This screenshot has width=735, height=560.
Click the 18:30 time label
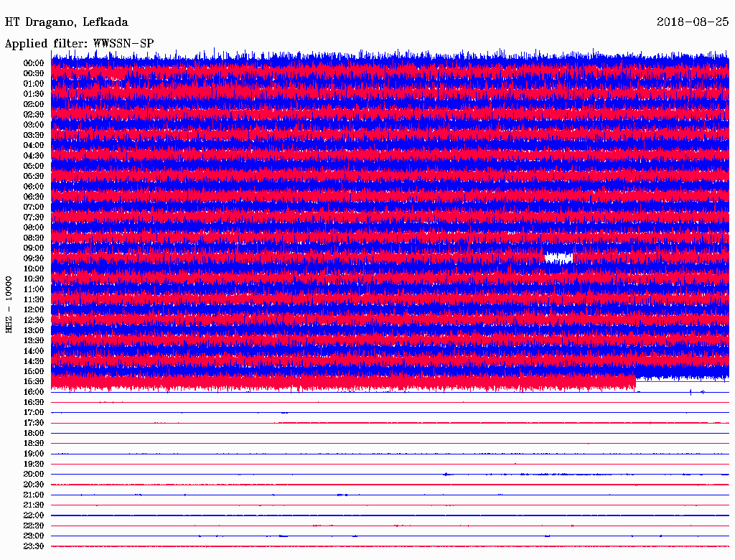(34, 444)
